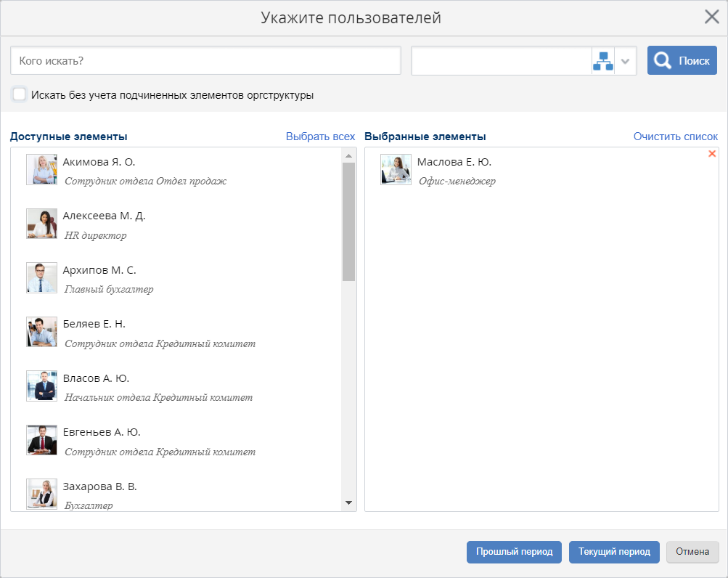The image size is (728, 578).
Task: Click the available list scrollbar thumb
Action: pyautogui.click(x=348, y=221)
